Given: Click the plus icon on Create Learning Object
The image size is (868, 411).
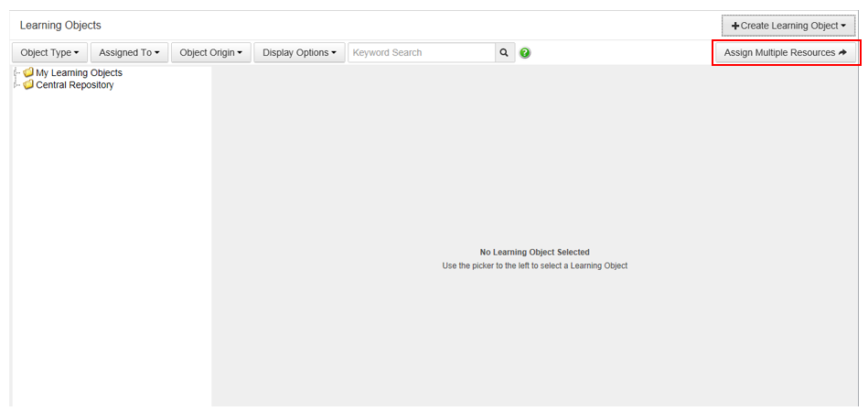Looking at the screenshot, I should click(x=735, y=26).
